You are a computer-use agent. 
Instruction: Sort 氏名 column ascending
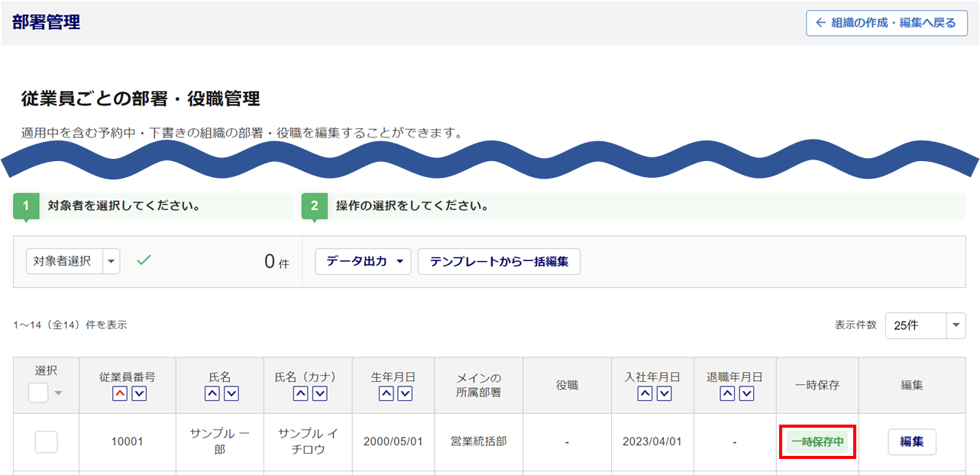pos(212,393)
